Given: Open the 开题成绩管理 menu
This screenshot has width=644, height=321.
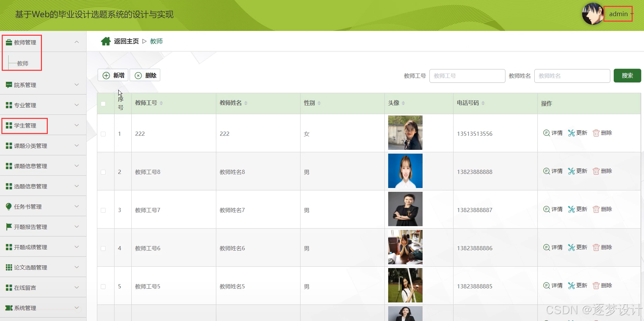Looking at the screenshot, I should tap(43, 247).
